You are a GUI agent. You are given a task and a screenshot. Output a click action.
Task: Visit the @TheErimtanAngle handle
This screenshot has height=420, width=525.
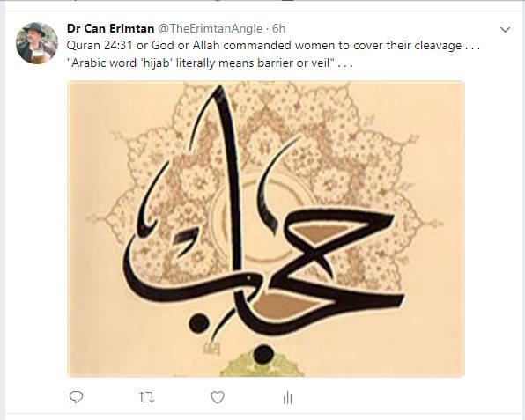[210, 29]
